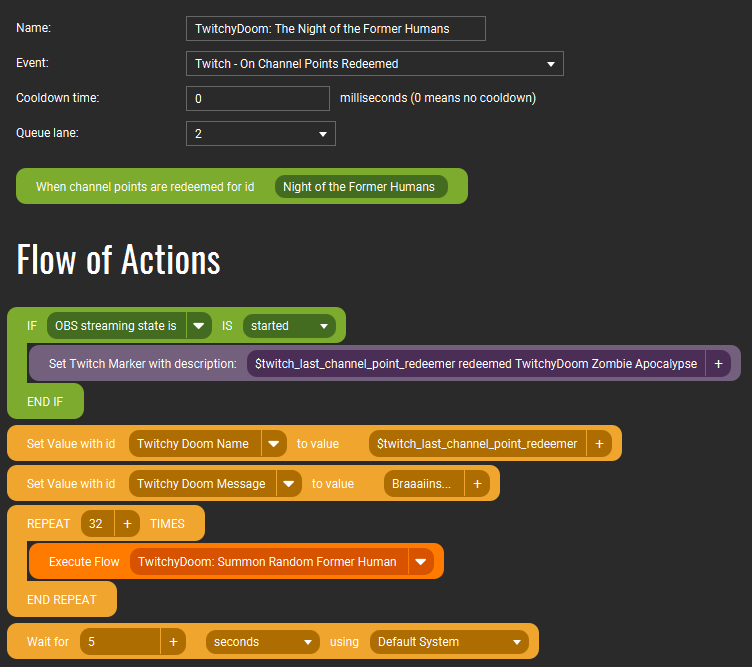Click the 'milliseconds (0 means no cooldown)' text
752x667 pixels.
(438, 98)
